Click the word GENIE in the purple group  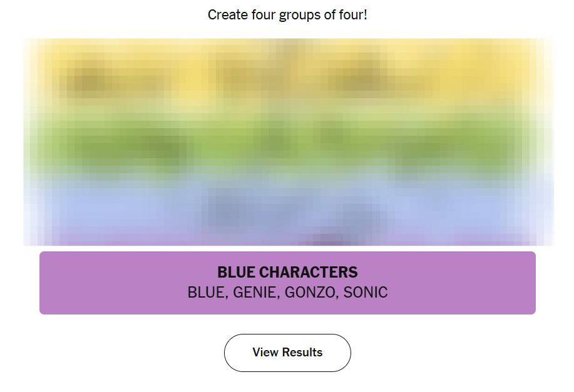(255, 293)
